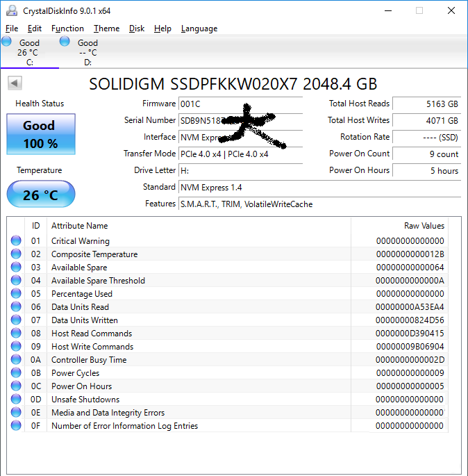Open the File menu

pyautogui.click(x=12, y=28)
